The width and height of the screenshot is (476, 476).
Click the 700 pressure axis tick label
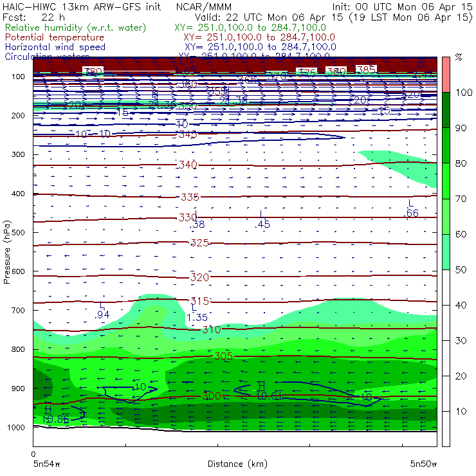(x=19, y=311)
